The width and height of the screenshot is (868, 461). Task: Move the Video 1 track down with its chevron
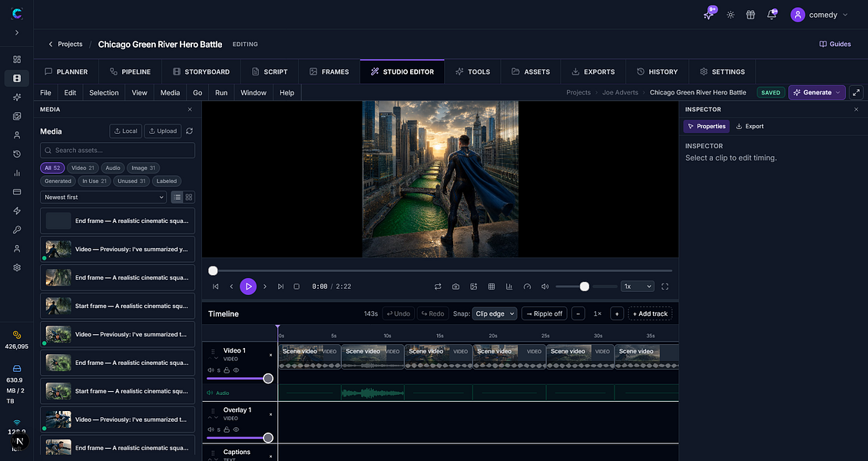tap(217, 359)
